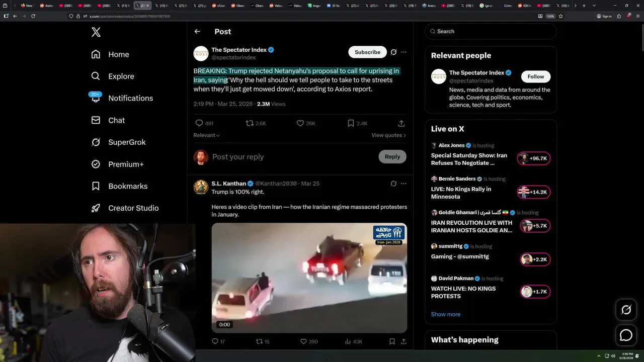Viewport: 644px width, 362px height.
Task: Open Notifications with 20+ badge
Action: 122,98
